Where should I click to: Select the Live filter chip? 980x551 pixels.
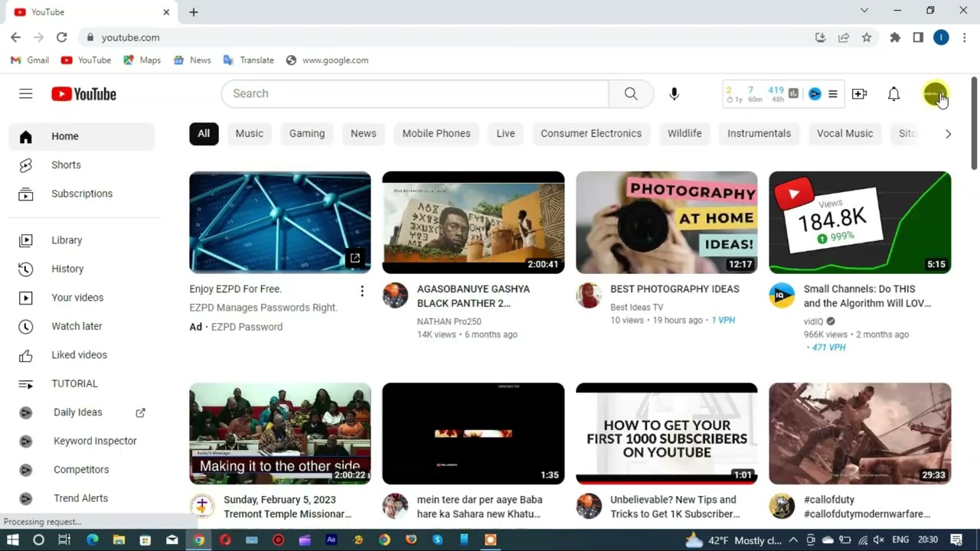pyautogui.click(x=505, y=133)
